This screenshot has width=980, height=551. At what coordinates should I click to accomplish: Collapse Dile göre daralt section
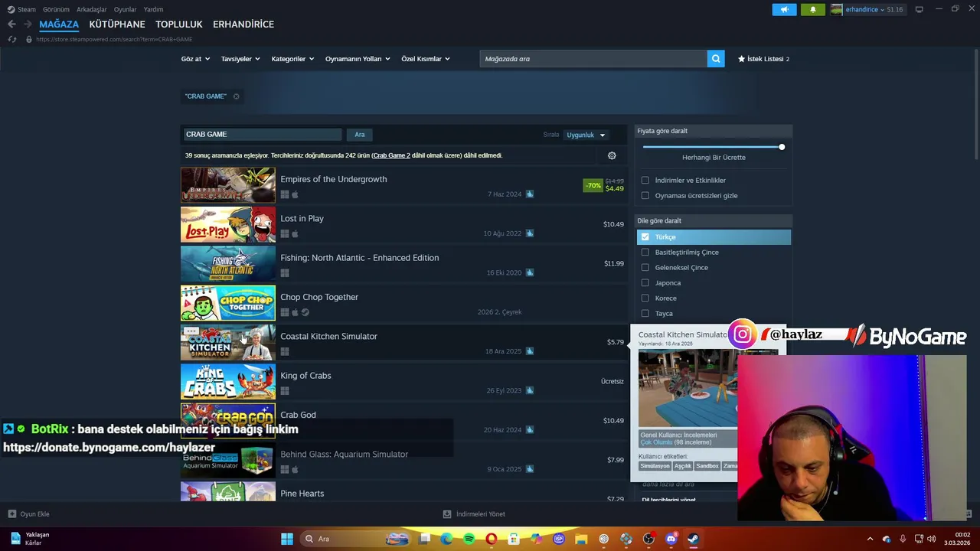pos(714,221)
